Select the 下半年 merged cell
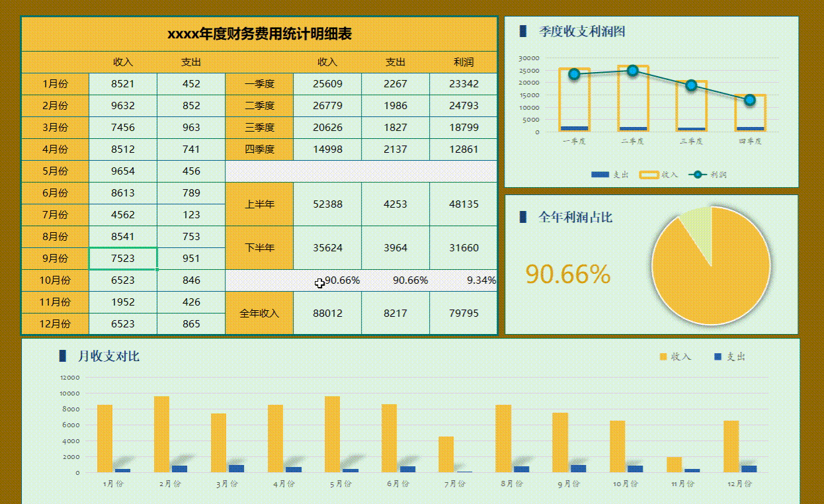This screenshot has height=504, width=824. [259, 248]
